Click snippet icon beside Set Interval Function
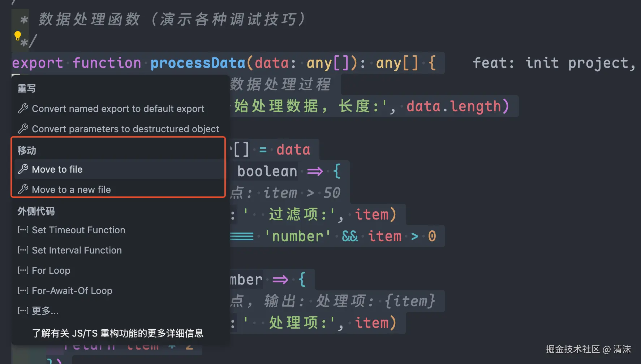This screenshot has height=364, width=641. pyautogui.click(x=23, y=250)
